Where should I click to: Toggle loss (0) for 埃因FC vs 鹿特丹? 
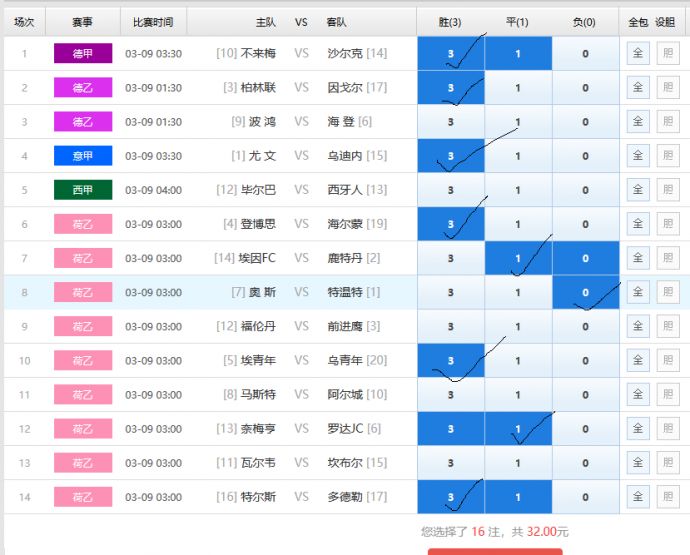[586, 258]
